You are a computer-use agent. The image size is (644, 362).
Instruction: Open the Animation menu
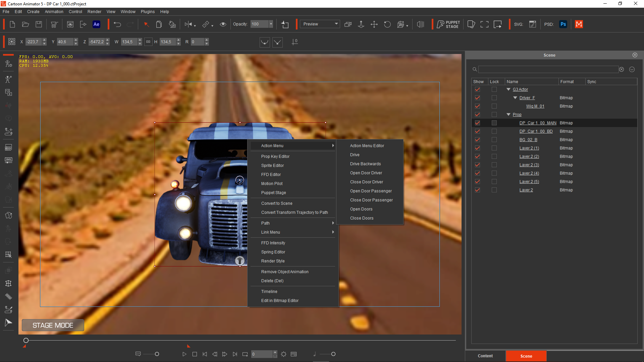click(x=54, y=12)
